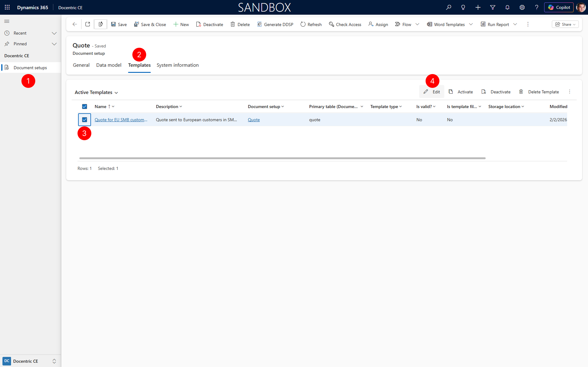Expand the Flow dropdown chevron
The width and height of the screenshot is (588, 367).
(x=417, y=24)
